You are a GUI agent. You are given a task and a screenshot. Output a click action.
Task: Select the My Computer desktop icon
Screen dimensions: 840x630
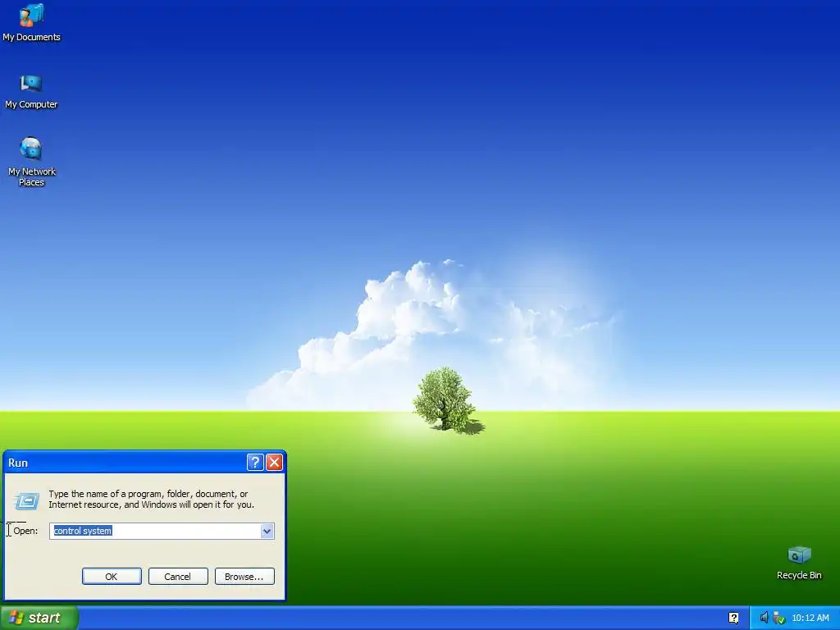click(x=31, y=91)
